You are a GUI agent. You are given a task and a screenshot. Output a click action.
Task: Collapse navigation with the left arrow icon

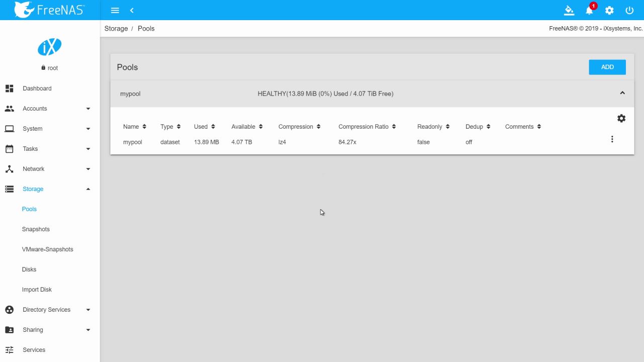[x=132, y=10]
